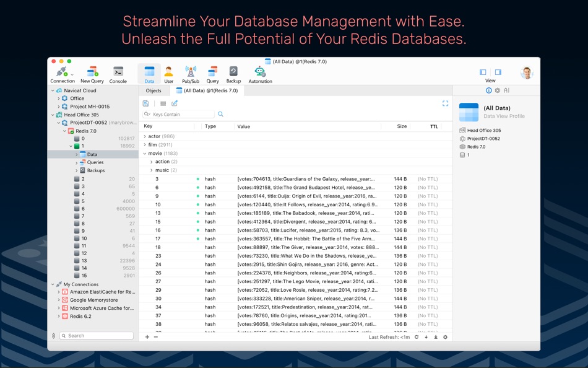
Task: Click the down arrow icon in status bar
Action: tap(426, 337)
